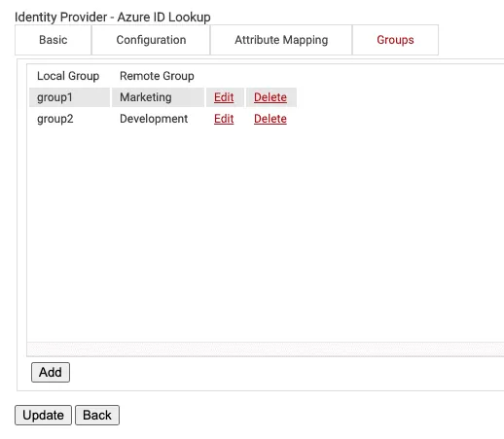Click the Update button

pos(43,415)
